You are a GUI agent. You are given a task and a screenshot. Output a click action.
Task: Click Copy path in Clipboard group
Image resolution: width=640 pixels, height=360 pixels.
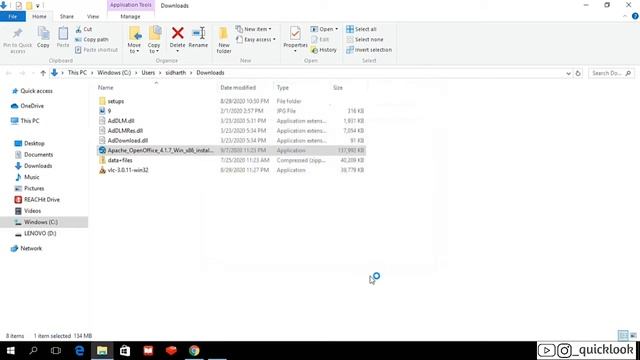click(92, 40)
